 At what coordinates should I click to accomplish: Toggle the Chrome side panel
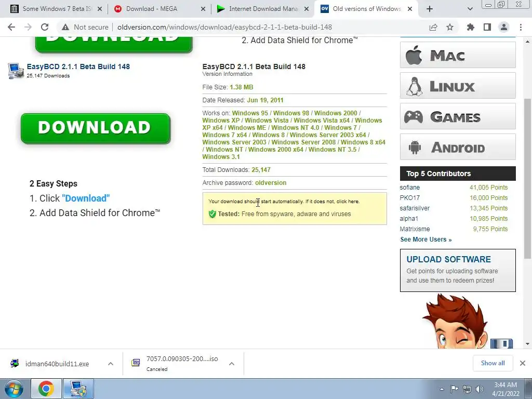click(487, 27)
